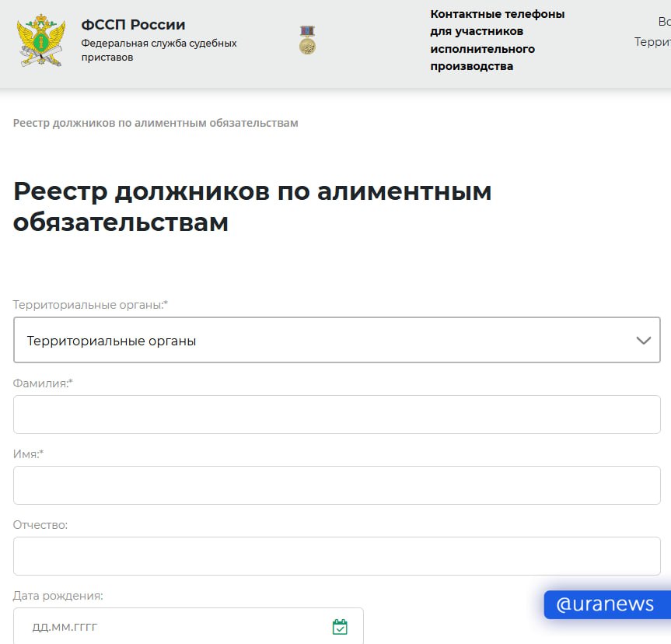The height and width of the screenshot is (644, 671).
Task: Focus the Имя text field
Action: pyautogui.click(x=337, y=485)
